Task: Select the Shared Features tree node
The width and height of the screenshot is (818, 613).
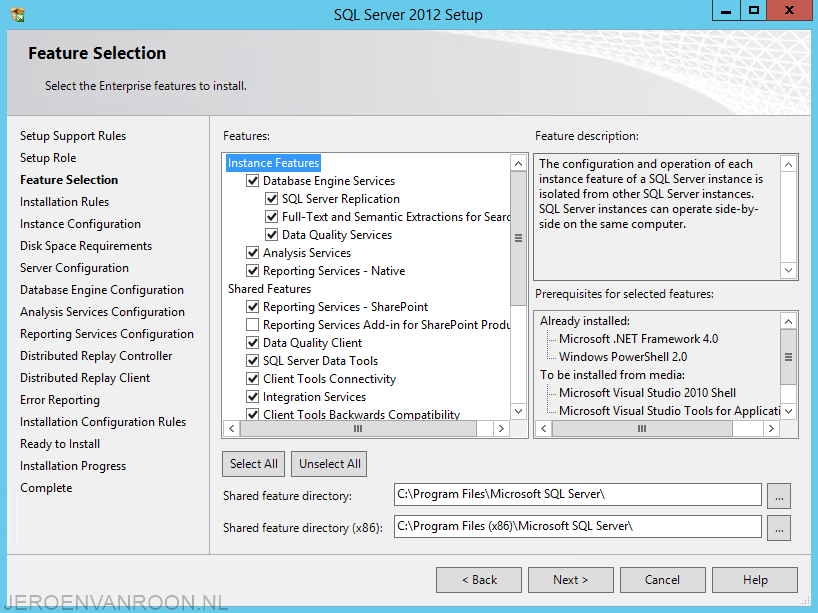Action: pos(269,289)
